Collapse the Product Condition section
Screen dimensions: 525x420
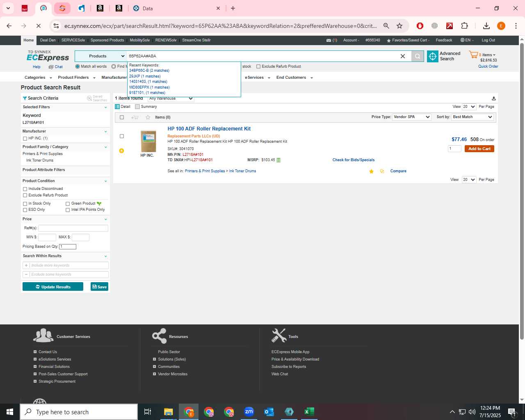pyautogui.click(x=105, y=181)
